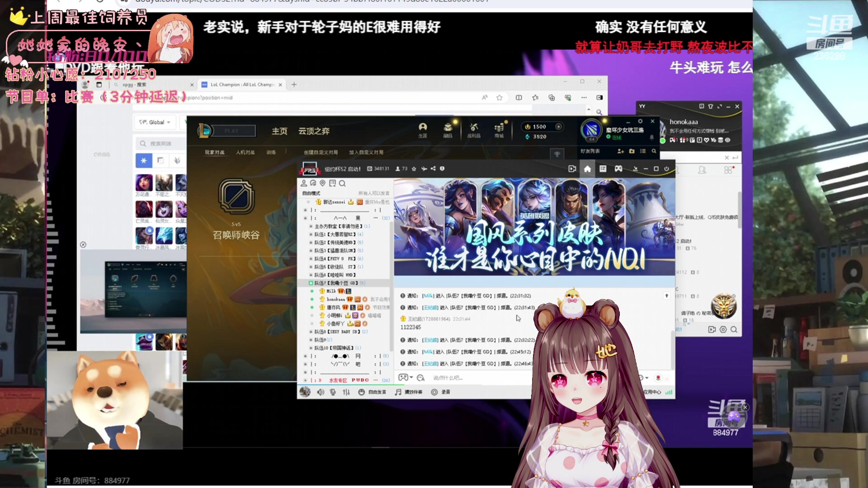Open LoL collection 藏品 icon
The image size is (868, 488).
(448, 130)
